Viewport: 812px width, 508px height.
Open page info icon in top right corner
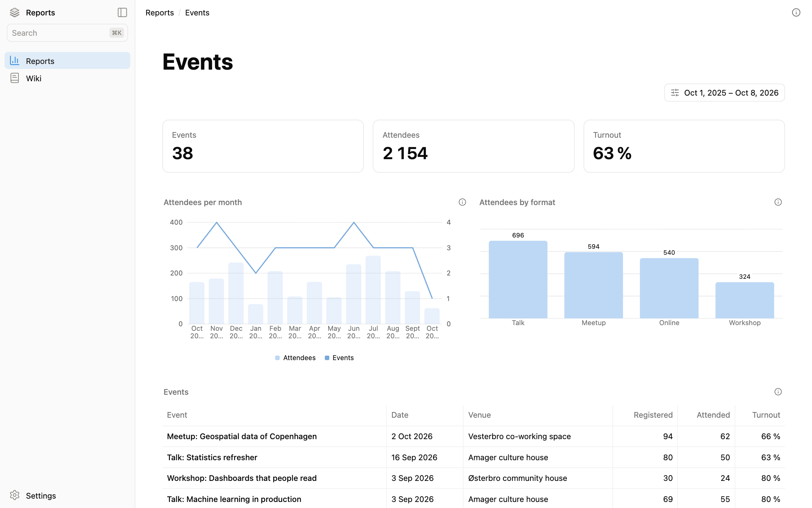click(x=796, y=12)
